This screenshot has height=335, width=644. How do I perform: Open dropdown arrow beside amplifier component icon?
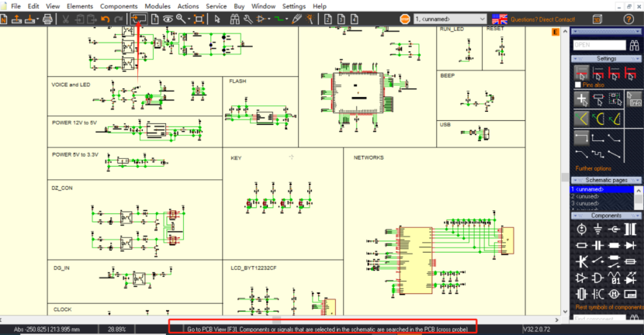point(269,19)
